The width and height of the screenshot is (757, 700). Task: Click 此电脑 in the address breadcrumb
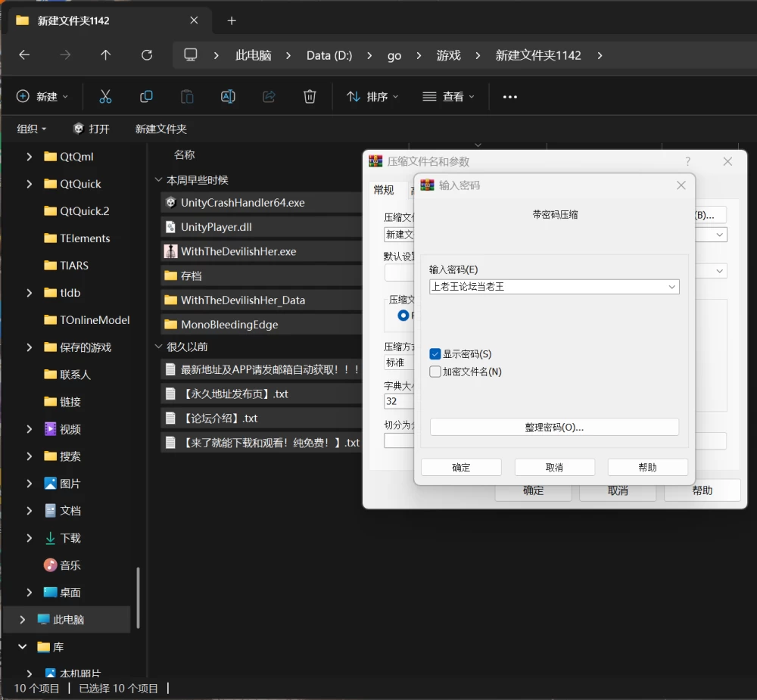pyautogui.click(x=254, y=55)
